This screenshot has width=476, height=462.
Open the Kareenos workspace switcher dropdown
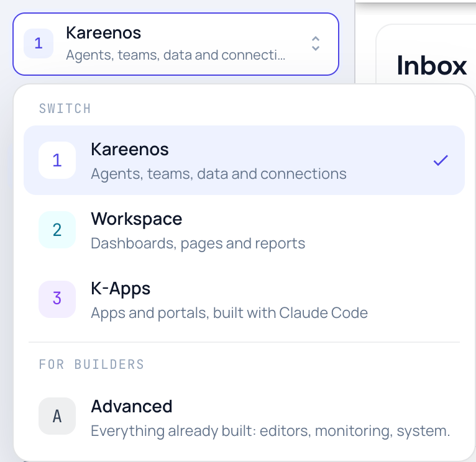(175, 44)
